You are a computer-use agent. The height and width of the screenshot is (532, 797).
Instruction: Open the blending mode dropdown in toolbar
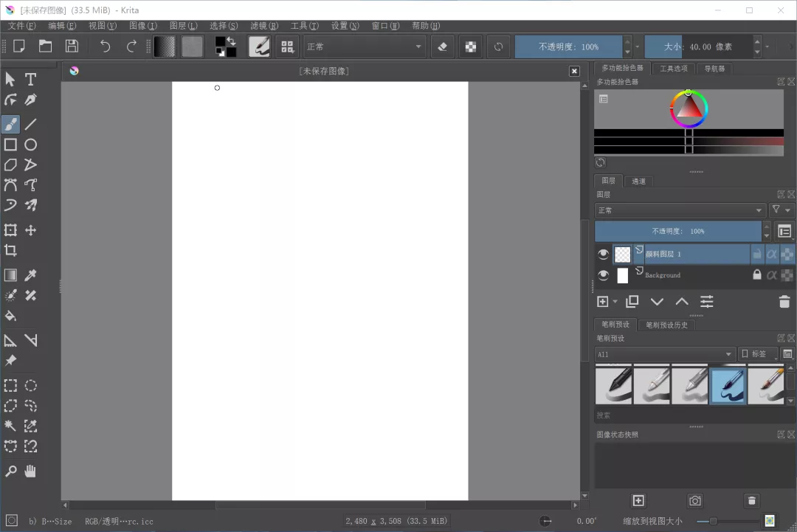coord(365,46)
